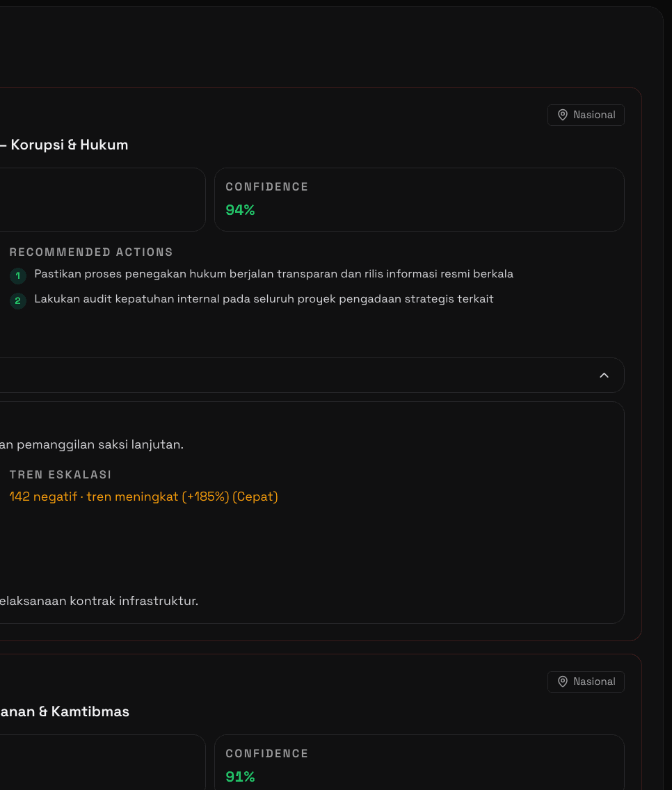Click map pin icon in Kamtibmas card
Screen dimensions: 672x790
[x=563, y=682]
